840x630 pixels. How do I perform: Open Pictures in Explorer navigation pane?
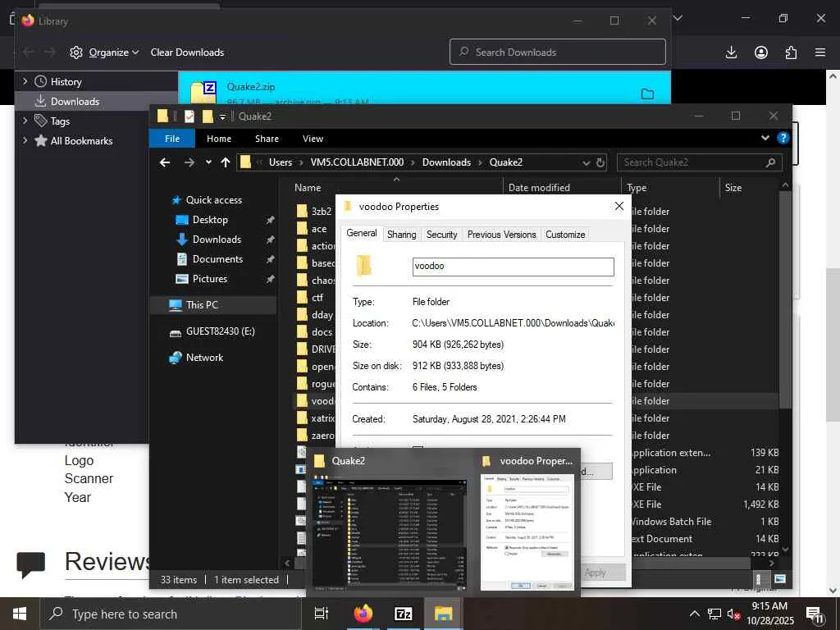tap(209, 279)
